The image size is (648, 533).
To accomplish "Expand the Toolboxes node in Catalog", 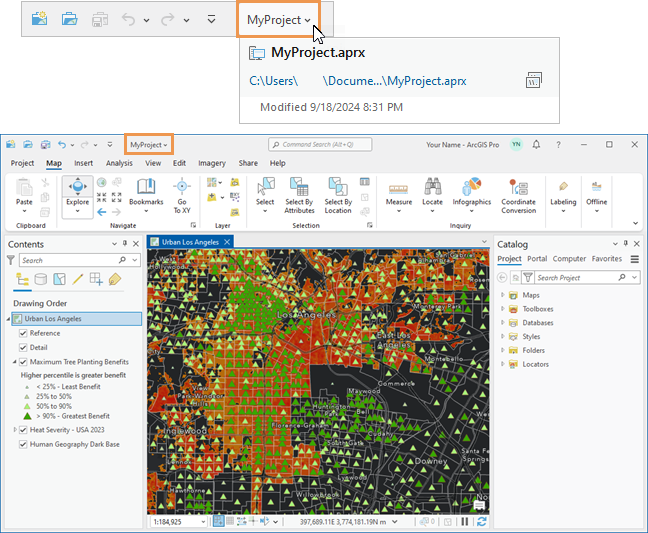I will (503, 309).
